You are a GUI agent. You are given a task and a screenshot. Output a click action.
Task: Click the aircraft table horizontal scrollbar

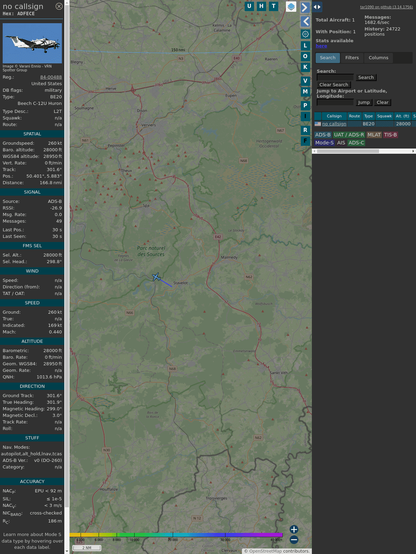pyautogui.click(x=364, y=151)
